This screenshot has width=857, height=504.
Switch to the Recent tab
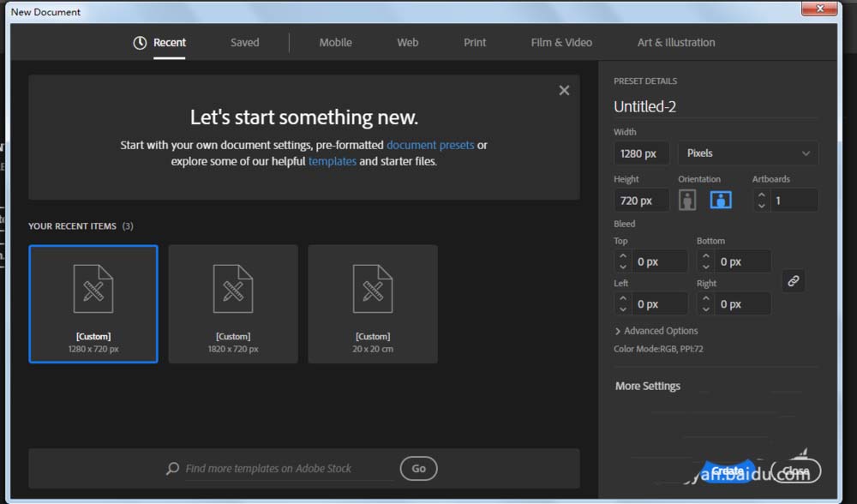click(x=159, y=43)
